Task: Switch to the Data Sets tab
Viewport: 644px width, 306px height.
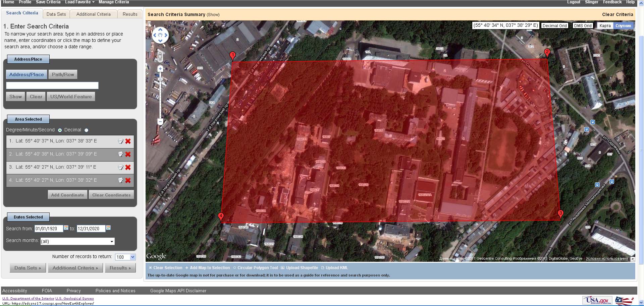Action: [56, 14]
